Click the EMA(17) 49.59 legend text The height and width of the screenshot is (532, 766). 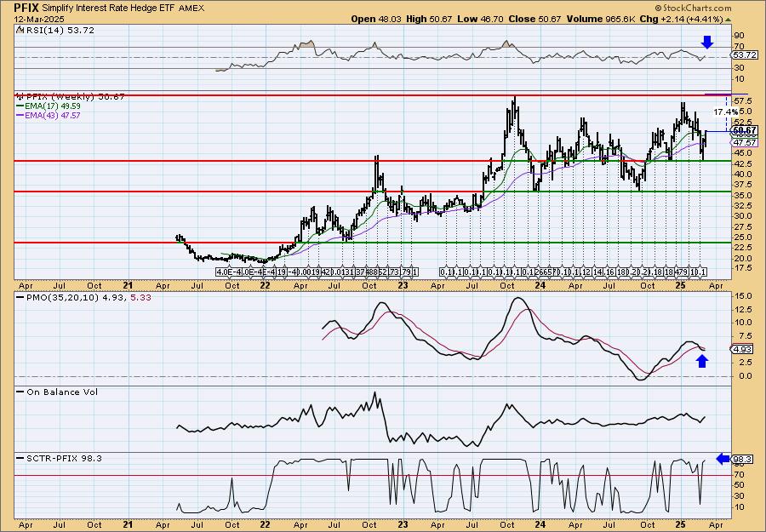[x=53, y=106]
